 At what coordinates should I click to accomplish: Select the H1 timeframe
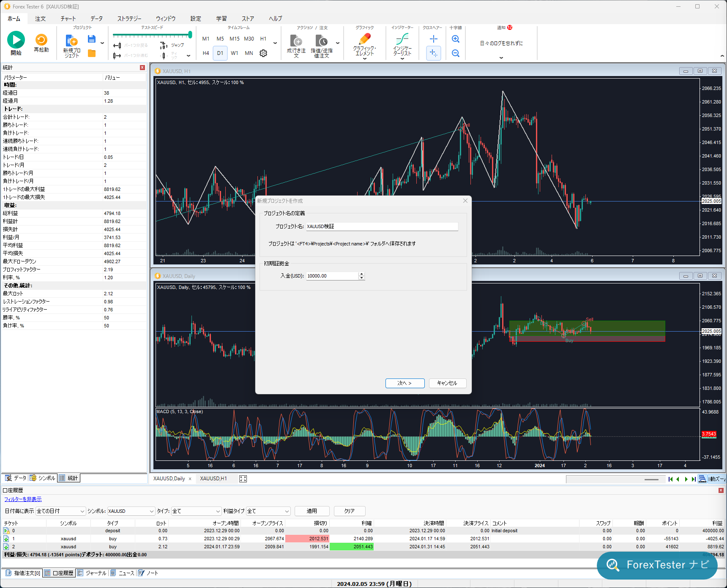263,39
